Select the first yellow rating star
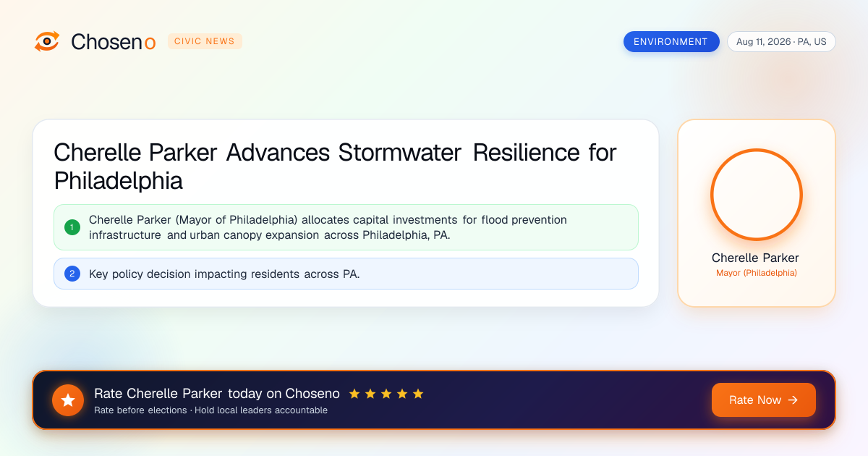The image size is (868, 456). [354, 394]
